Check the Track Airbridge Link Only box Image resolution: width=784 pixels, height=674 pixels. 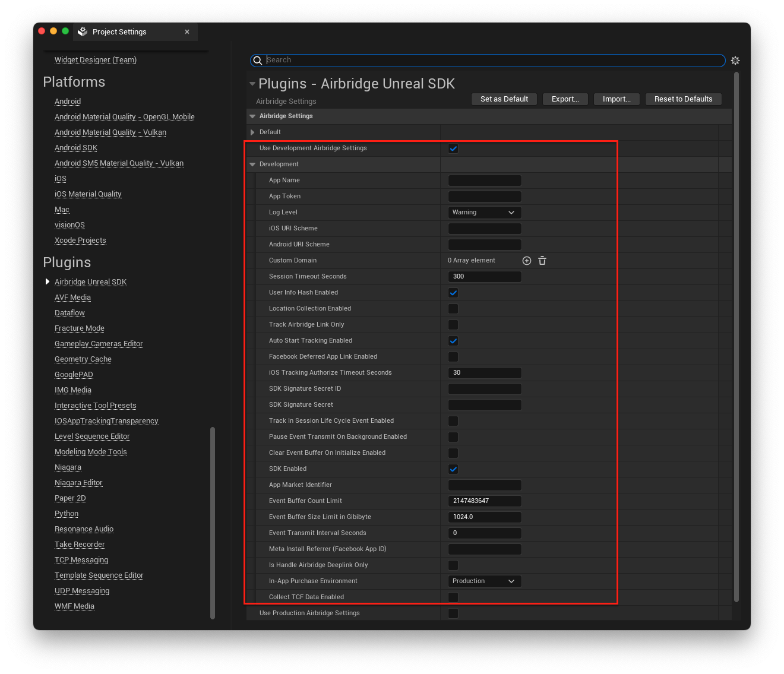[x=453, y=325]
